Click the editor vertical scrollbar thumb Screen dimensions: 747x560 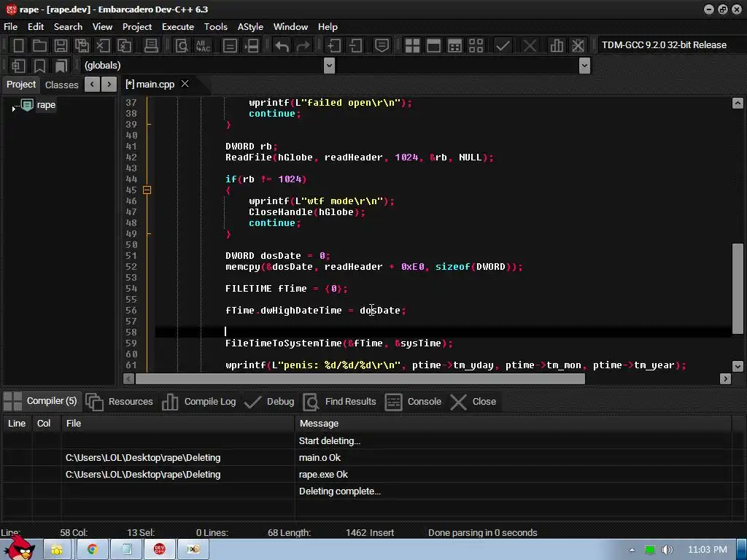click(738, 289)
